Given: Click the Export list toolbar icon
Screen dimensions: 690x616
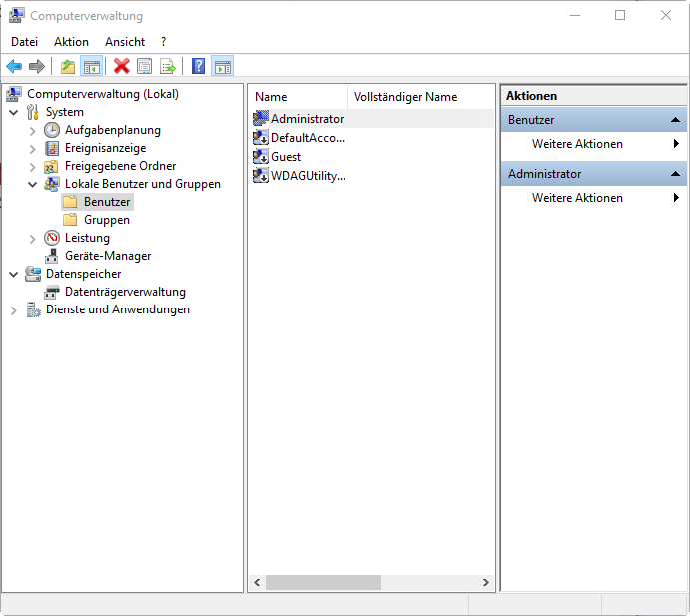Looking at the screenshot, I should (168, 67).
